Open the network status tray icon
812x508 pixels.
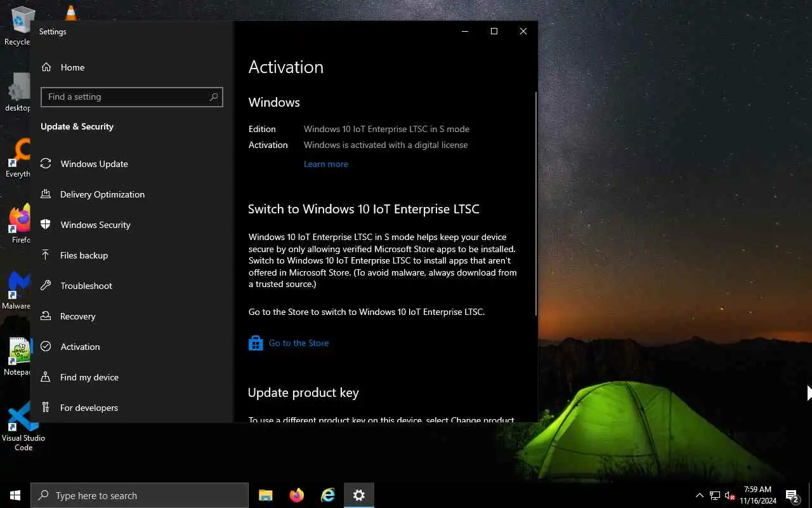pyautogui.click(x=715, y=495)
